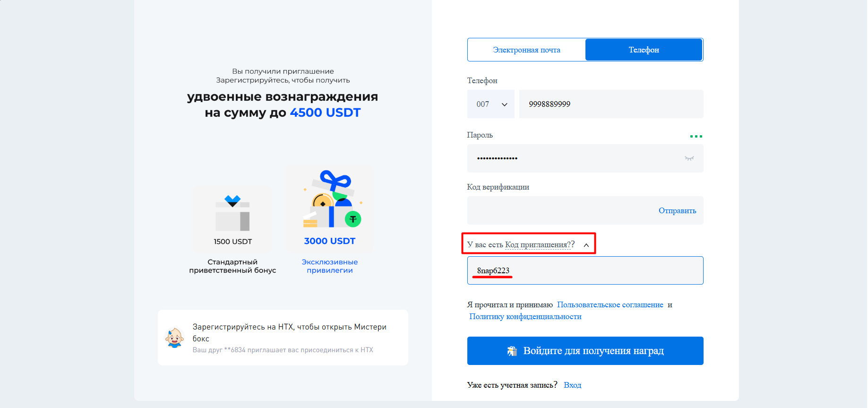Open Политику конфиденциальности link

(x=525, y=317)
